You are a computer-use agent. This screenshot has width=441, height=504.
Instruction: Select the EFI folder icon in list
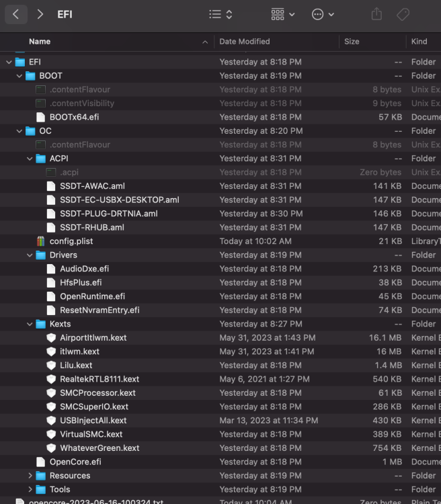(20, 62)
